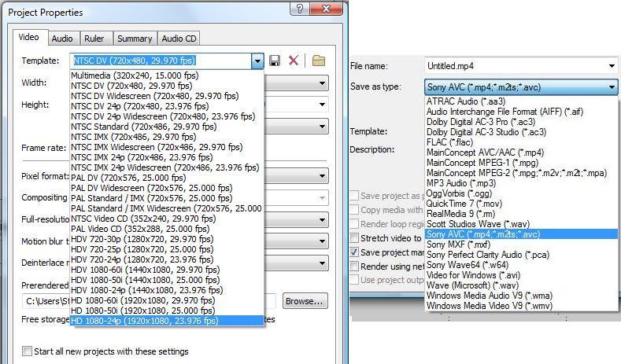Click the Save as type dropdown arrow
Screen dimensions: 621x364
coord(612,87)
